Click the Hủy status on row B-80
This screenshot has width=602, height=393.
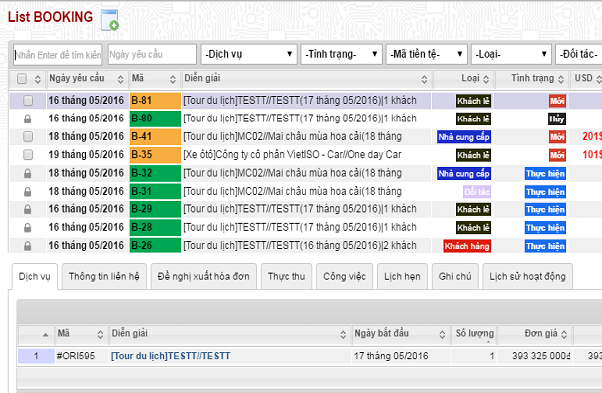(557, 119)
